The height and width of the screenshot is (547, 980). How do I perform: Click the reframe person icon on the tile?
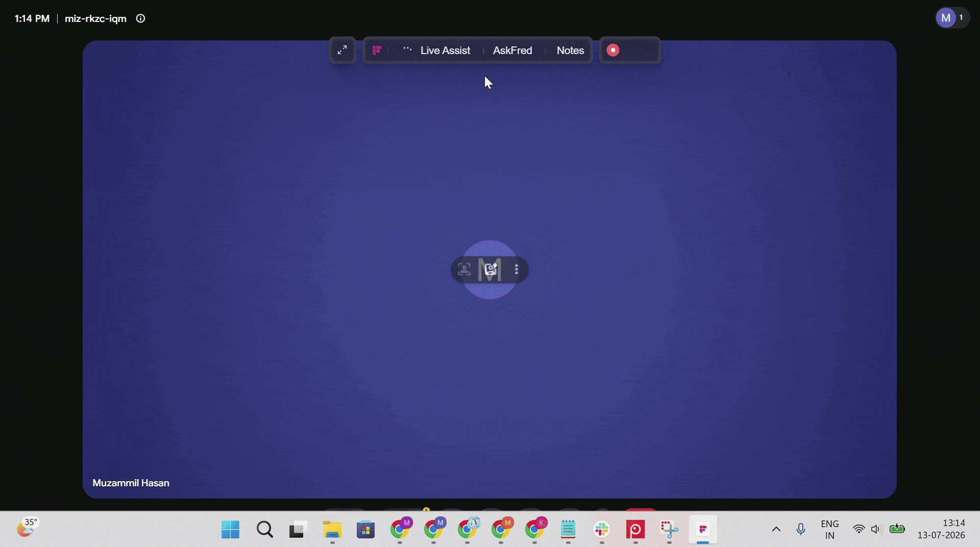(x=464, y=269)
